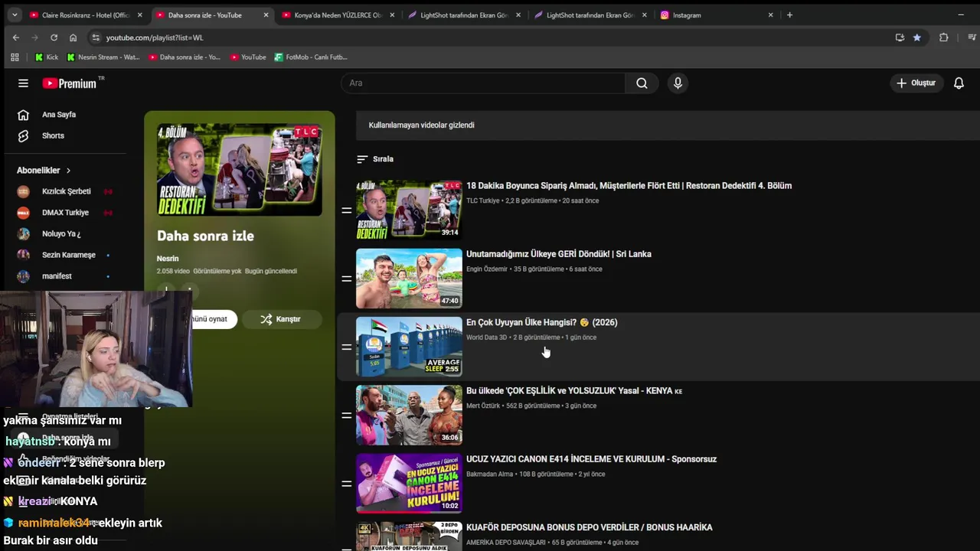Open Mert Öztürk channel link
This screenshot has width=980, height=551.
click(x=482, y=406)
